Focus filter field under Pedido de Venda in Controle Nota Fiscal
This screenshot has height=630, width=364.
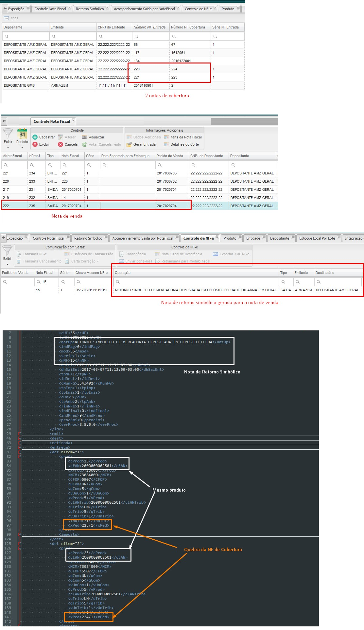pos(172,165)
